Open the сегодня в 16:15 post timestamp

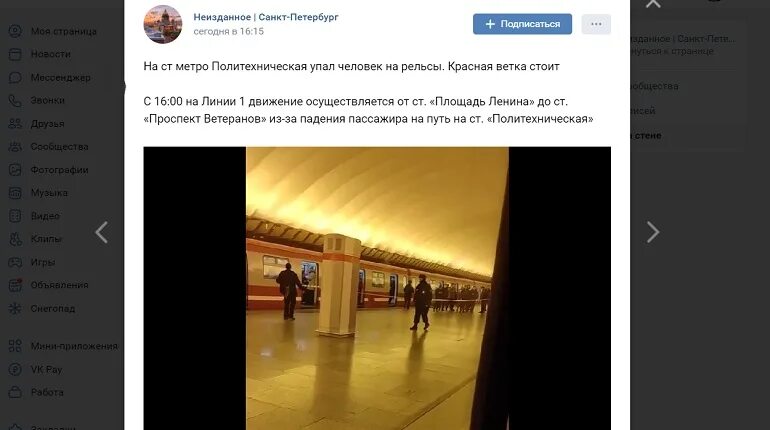228,31
